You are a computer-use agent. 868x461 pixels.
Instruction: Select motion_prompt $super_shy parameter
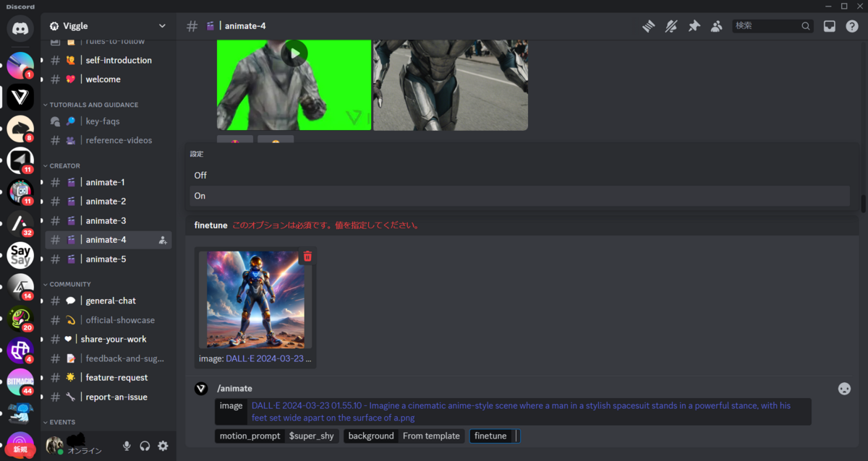click(277, 436)
